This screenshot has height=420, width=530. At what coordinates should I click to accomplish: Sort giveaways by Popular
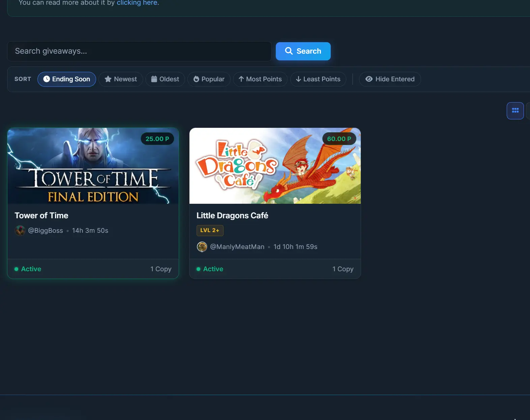(209, 79)
